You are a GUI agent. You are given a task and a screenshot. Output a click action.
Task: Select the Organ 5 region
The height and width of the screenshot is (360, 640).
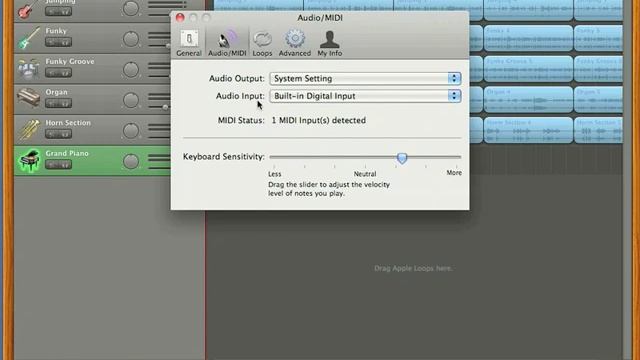click(598, 99)
